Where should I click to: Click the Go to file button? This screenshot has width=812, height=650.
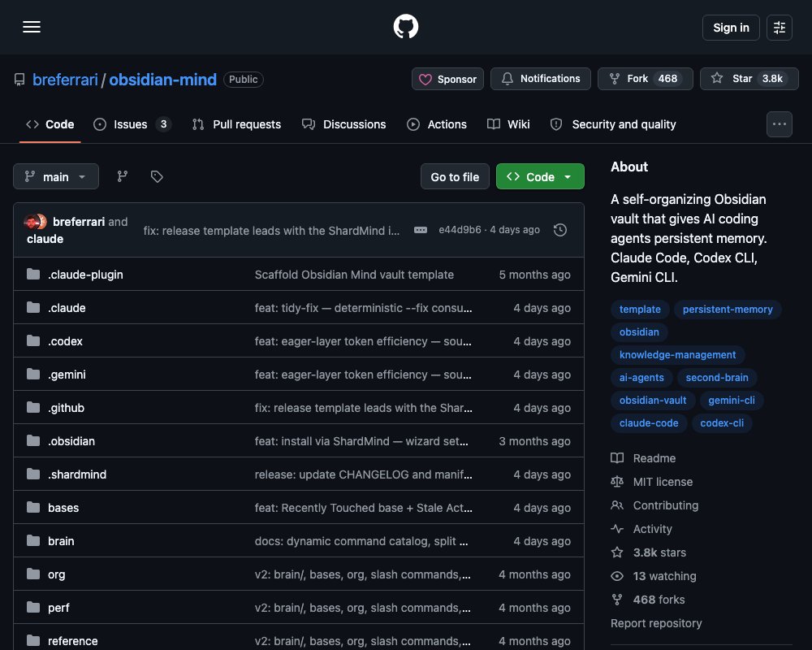(x=455, y=177)
